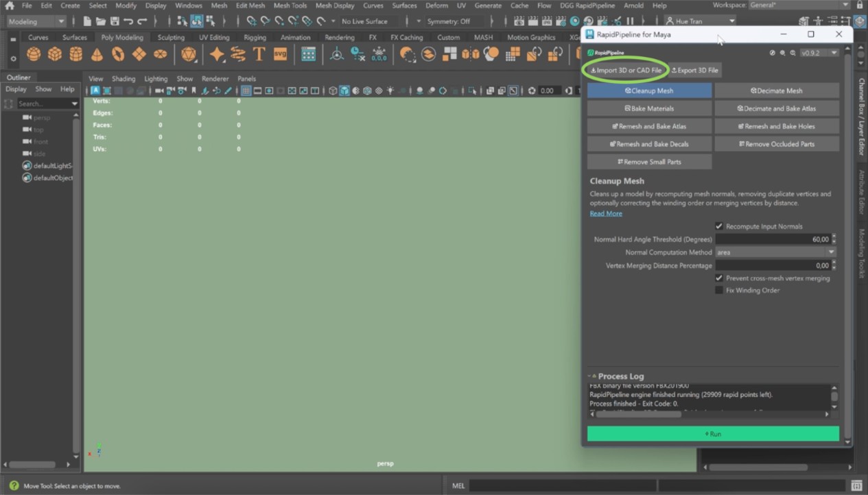
Task: Create a polygon disc from the shelf
Action: (x=161, y=54)
